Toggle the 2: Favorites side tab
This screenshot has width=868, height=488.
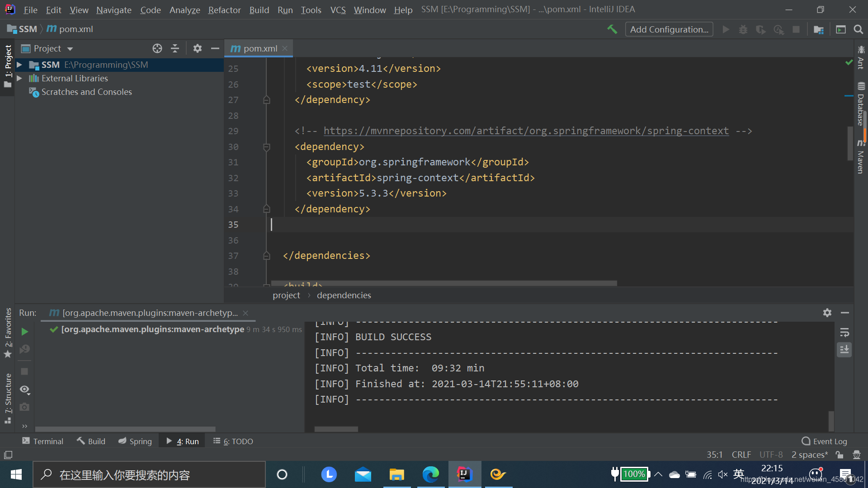[x=8, y=332]
